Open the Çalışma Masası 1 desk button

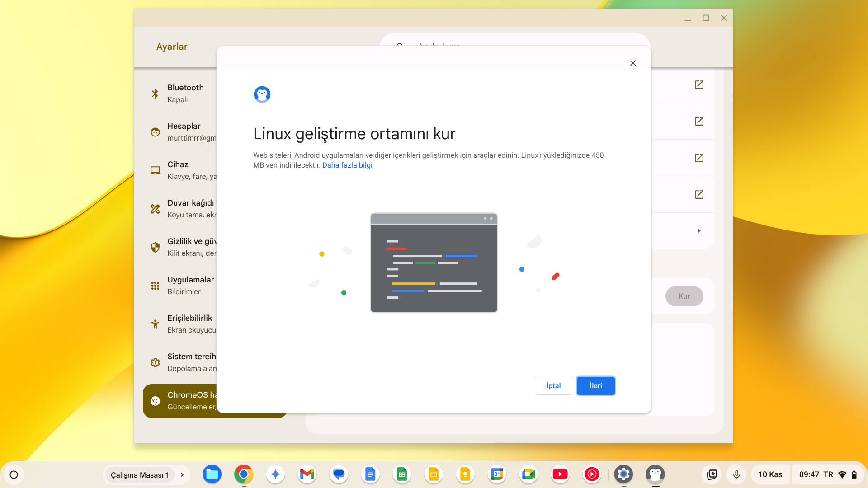[140, 475]
